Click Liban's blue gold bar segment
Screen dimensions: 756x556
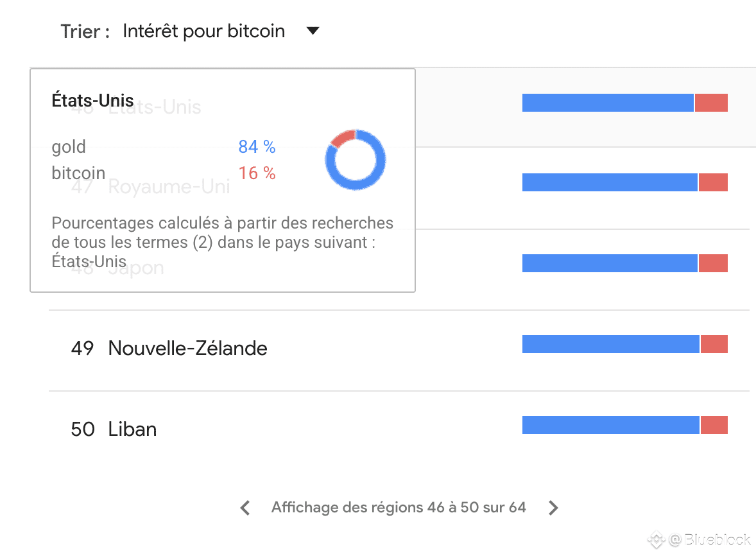(610, 425)
